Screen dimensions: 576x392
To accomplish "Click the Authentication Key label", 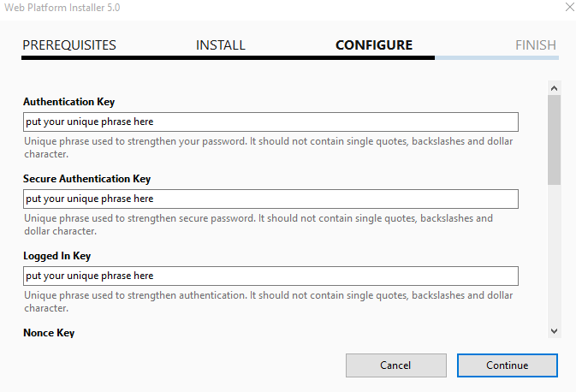I will pyautogui.click(x=69, y=102).
